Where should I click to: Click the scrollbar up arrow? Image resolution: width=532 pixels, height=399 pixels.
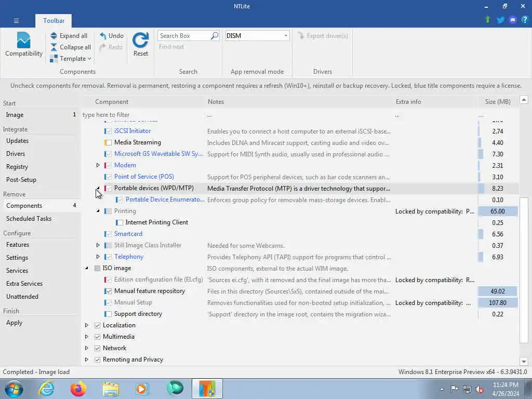pyautogui.click(x=524, y=100)
